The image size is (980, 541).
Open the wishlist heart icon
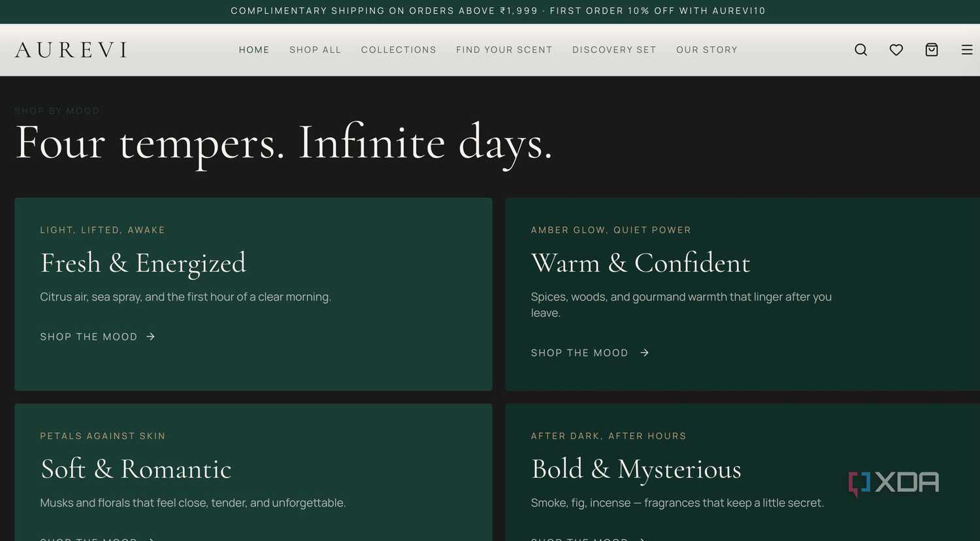pos(896,50)
